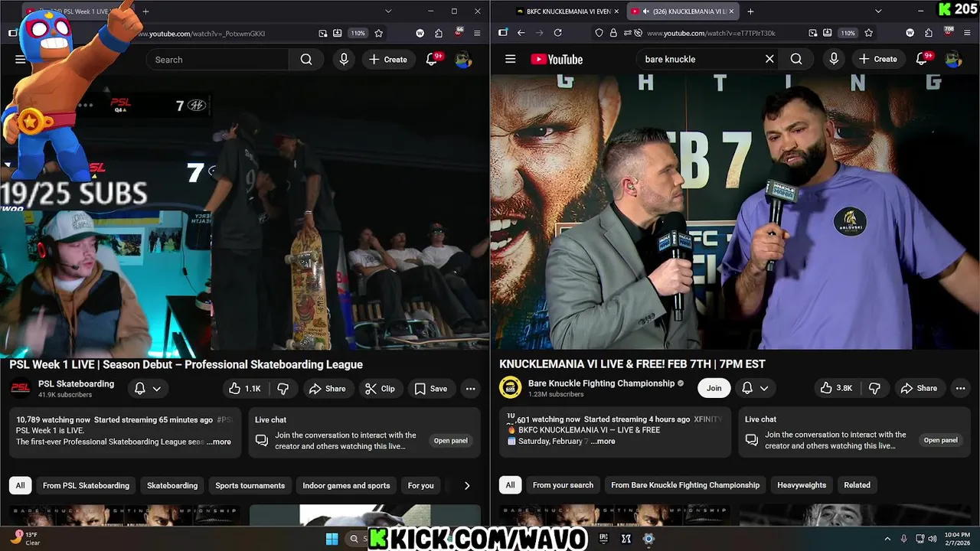Go to YouTube home via logo

pyautogui.click(x=557, y=59)
